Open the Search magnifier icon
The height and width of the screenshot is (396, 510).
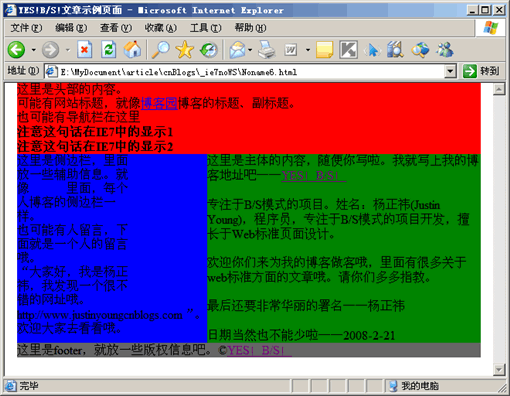coord(160,50)
